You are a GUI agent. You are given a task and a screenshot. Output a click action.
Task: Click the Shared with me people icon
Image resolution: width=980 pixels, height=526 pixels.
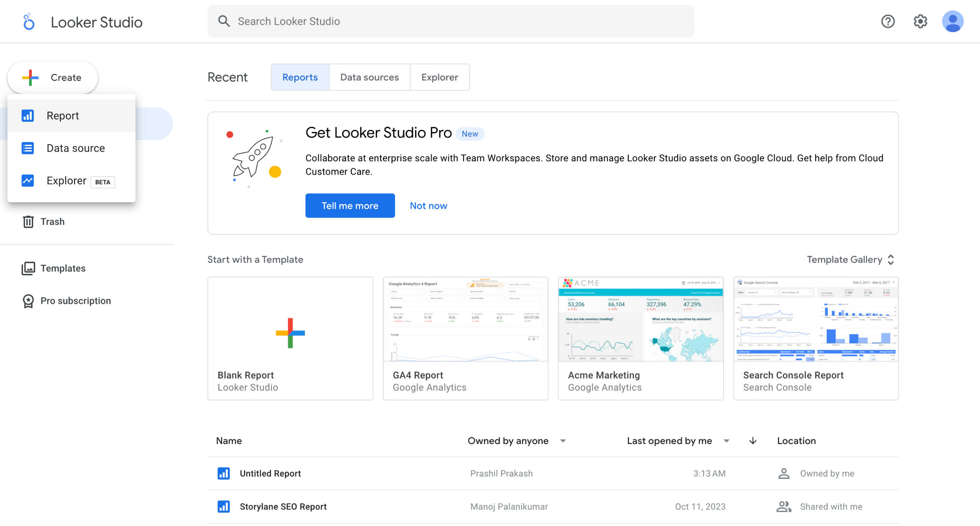(x=784, y=506)
